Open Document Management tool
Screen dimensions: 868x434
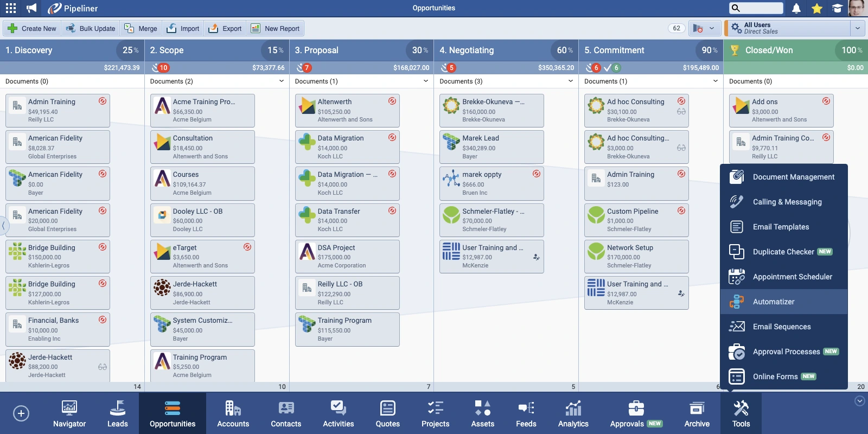point(784,177)
